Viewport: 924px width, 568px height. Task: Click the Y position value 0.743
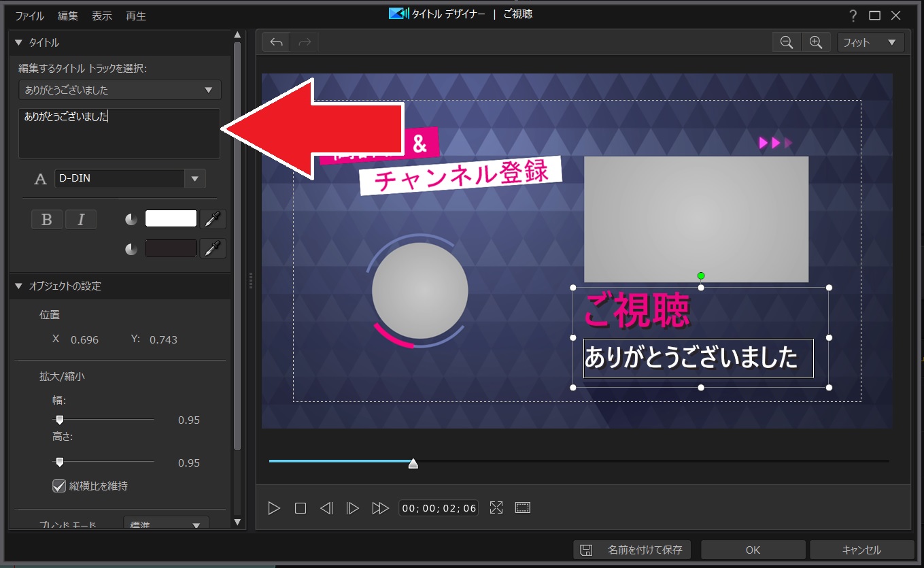164,339
